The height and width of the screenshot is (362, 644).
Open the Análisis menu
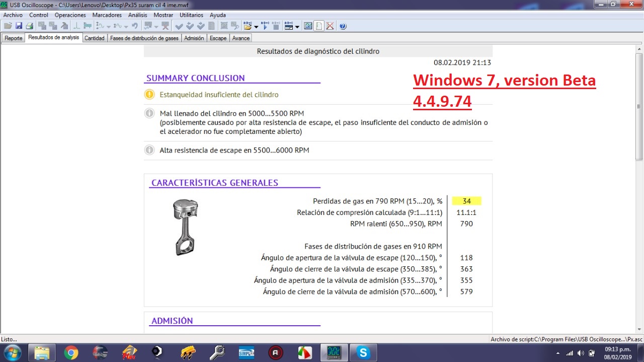[x=137, y=15]
